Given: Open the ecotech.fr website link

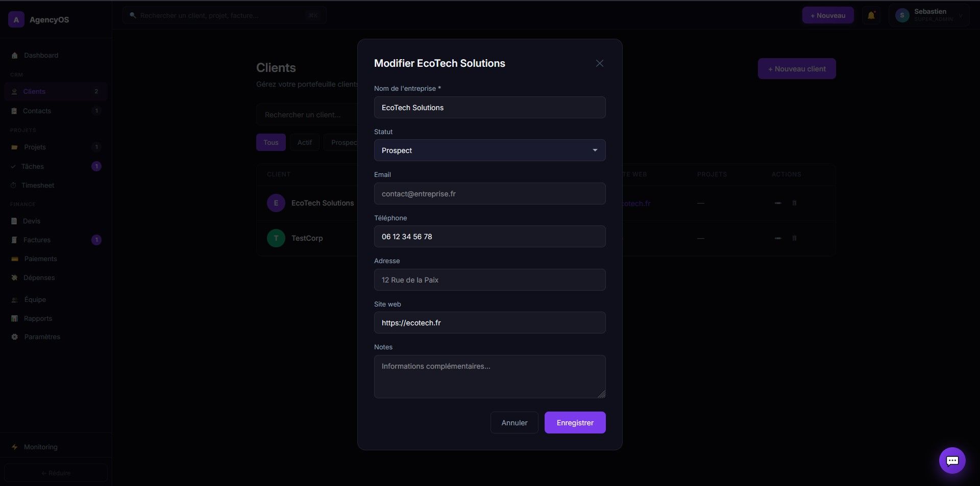Looking at the screenshot, I should click(636, 203).
